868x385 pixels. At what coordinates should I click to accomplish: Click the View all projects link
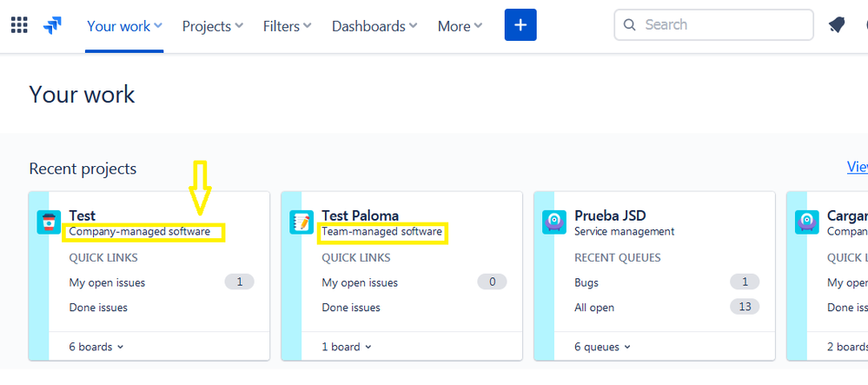[x=858, y=167]
